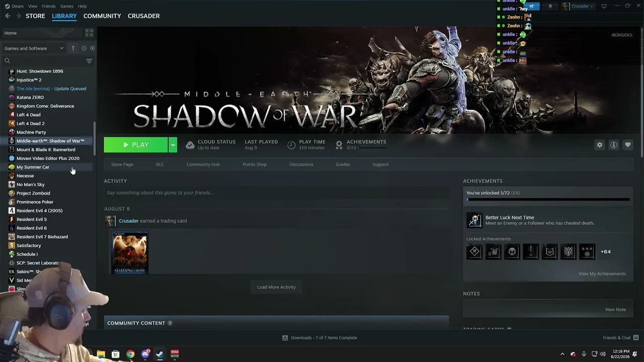
Task: Open the DLC link
Action: click(160, 164)
